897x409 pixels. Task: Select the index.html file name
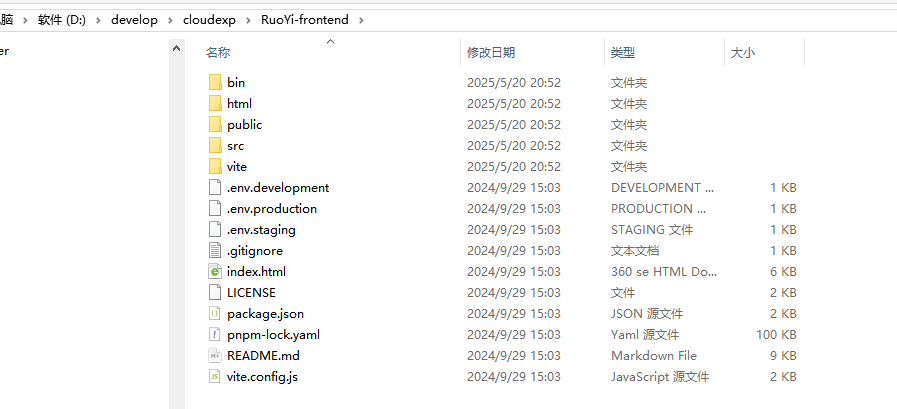[x=256, y=272]
